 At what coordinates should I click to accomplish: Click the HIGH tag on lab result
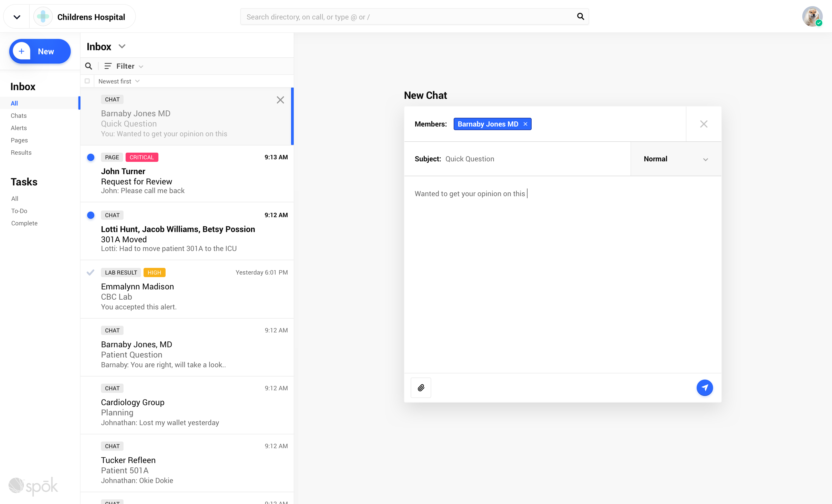154,272
